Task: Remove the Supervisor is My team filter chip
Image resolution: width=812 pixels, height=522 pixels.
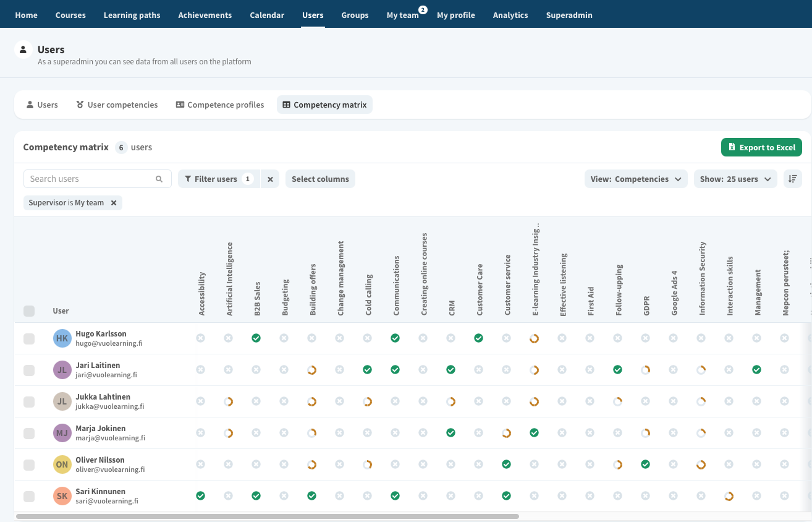Action: [x=114, y=202]
